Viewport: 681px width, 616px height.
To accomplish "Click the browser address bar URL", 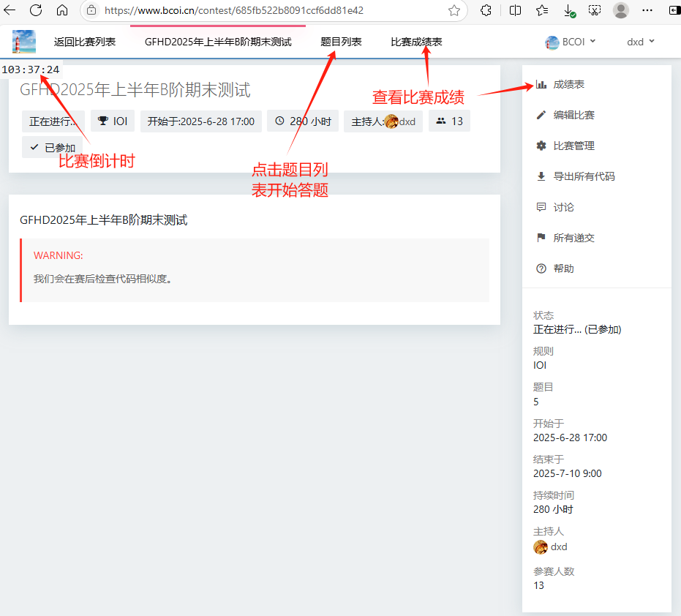I will pyautogui.click(x=233, y=10).
